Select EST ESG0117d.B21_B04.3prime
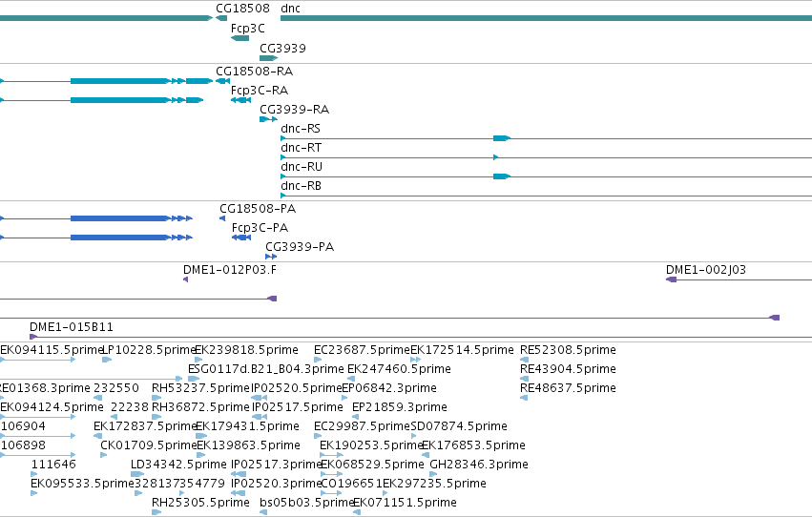 click(x=266, y=369)
